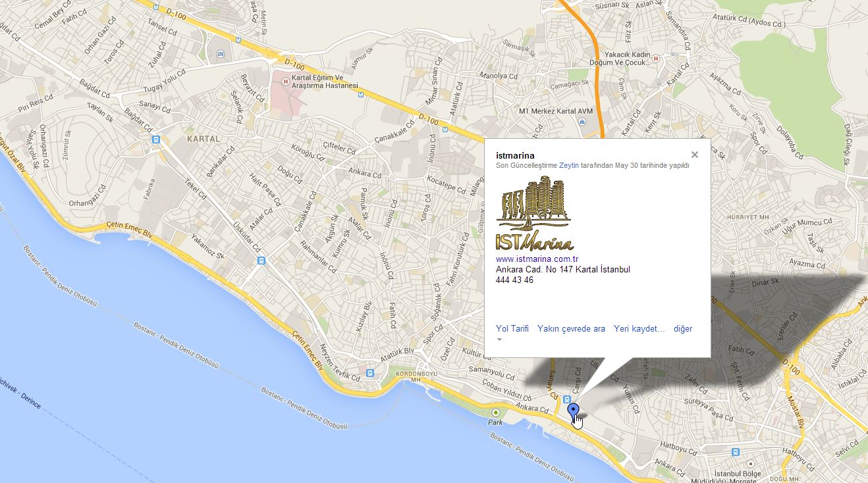The height and width of the screenshot is (483, 868).
Task: Click the Fabrika label on the map
Action: pyautogui.click(x=151, y=190)
